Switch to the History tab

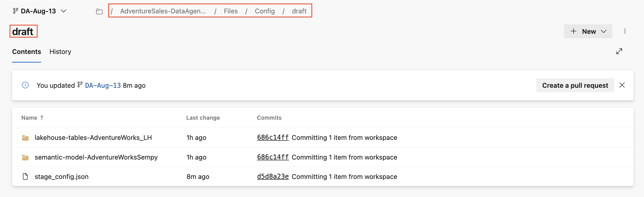(60, 52)
